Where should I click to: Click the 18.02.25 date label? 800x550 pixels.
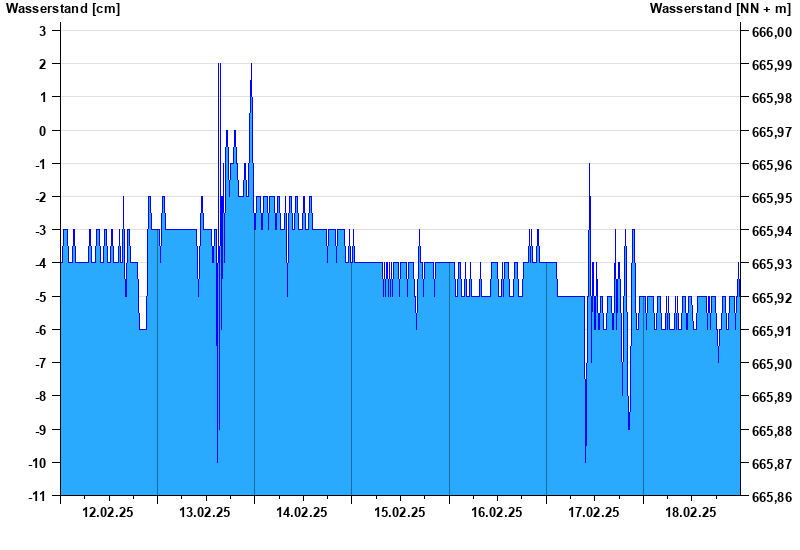pyautogui.click(x=691, y=512)
